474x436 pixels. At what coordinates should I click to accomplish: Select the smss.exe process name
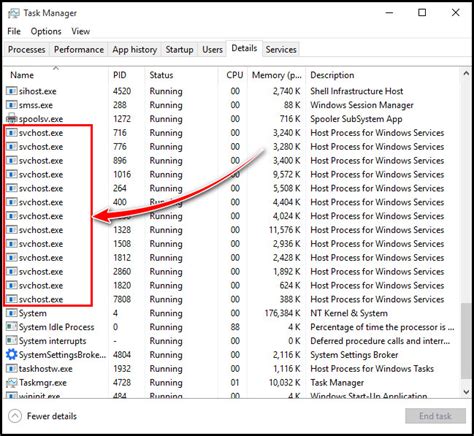tap(36, 105)
